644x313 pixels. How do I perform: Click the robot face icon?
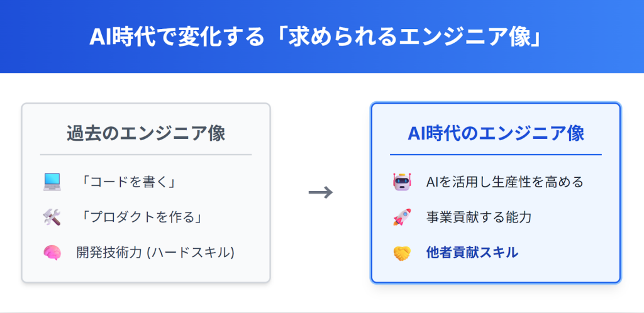401,182
